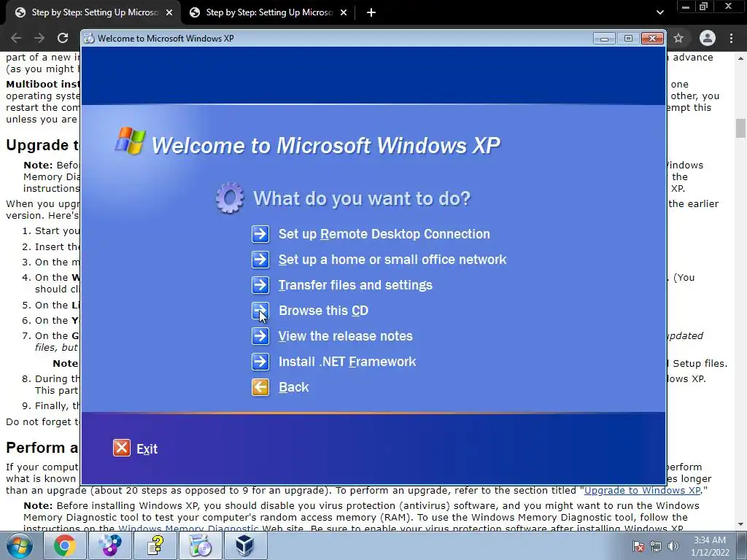Click the Windows Start orb

[20, 545]
